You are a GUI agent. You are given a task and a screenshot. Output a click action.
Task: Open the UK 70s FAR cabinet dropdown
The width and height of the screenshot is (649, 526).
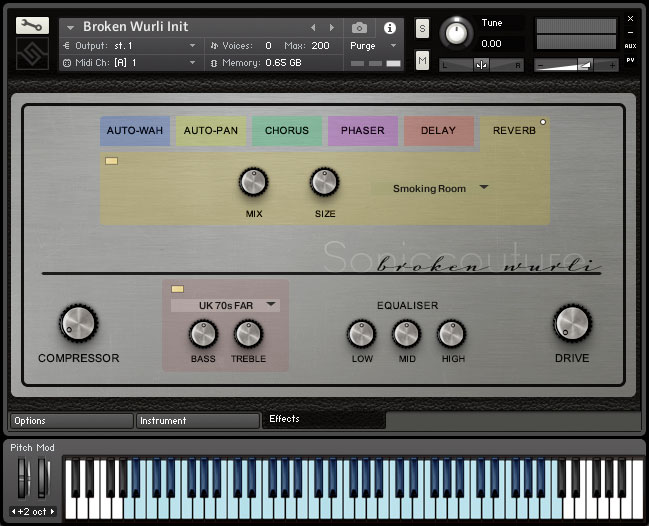click(x=226, y=305)
